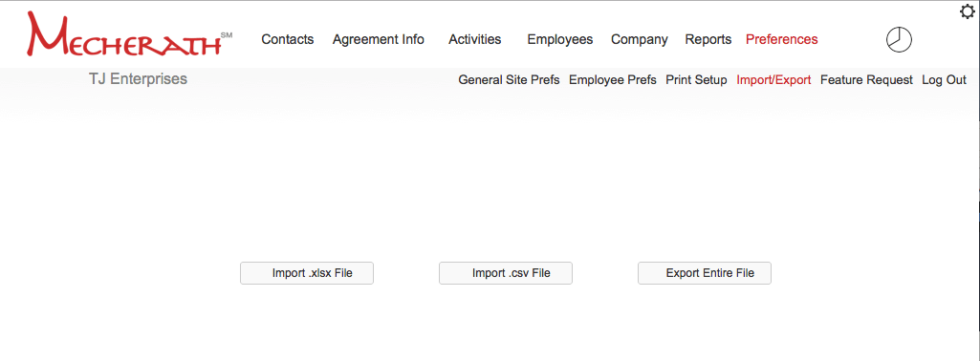
Task: Log Out of the site
Action: (944, 80)
